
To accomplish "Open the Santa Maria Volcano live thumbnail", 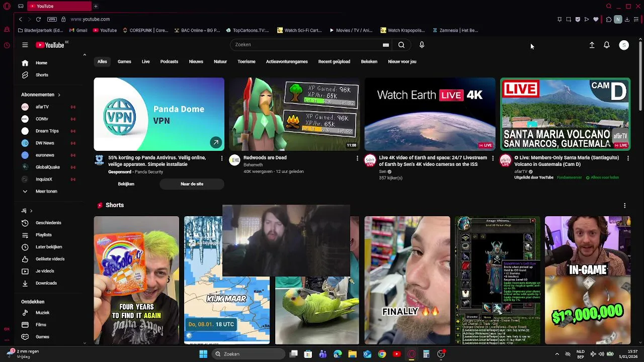I will [565, 114].
